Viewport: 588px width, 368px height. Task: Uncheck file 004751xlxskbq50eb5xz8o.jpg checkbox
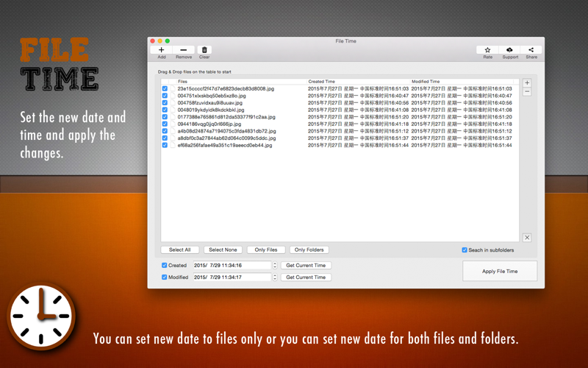click(165, 96)
